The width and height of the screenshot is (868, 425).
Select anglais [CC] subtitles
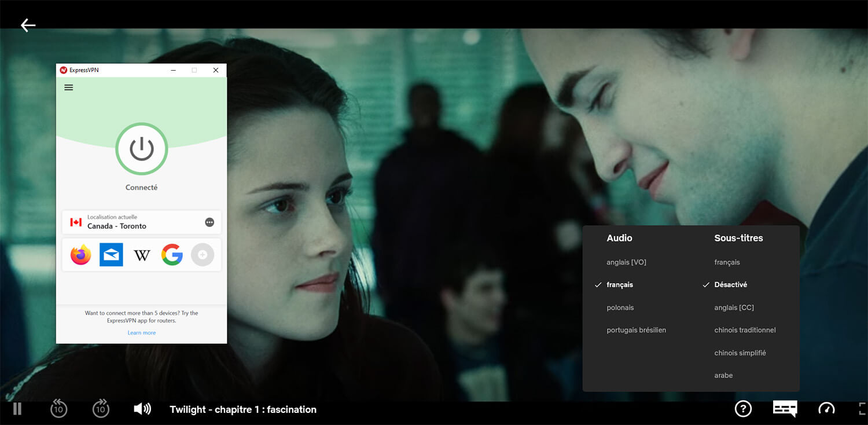734,307
